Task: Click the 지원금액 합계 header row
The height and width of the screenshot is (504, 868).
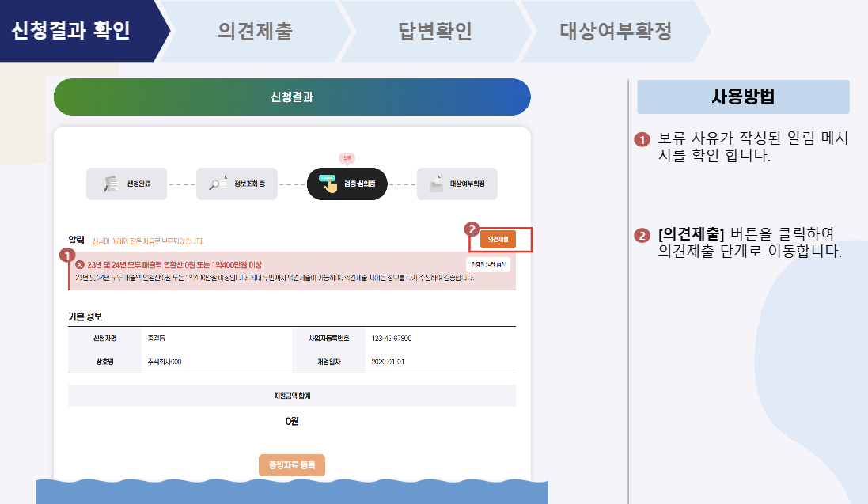Action: (x=292, y=396)
